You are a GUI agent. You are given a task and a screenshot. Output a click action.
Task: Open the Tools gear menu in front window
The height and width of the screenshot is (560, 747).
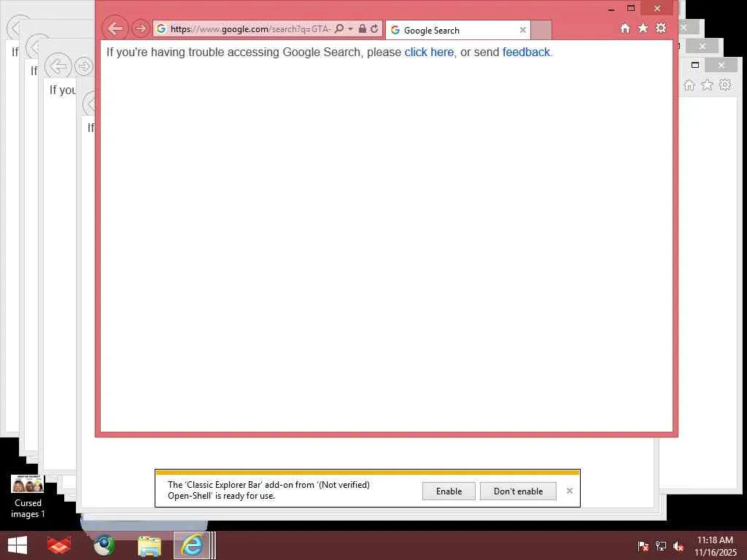pos(661,28)
